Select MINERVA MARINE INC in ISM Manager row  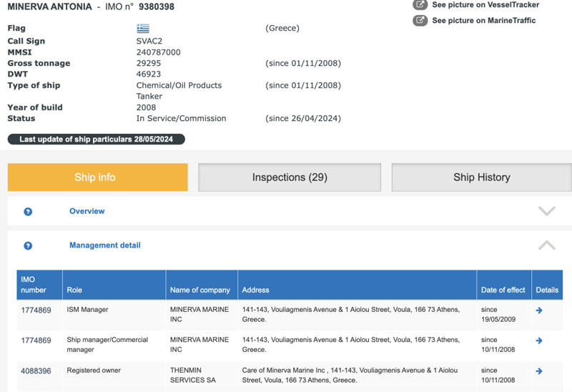(x=199, y=314)
